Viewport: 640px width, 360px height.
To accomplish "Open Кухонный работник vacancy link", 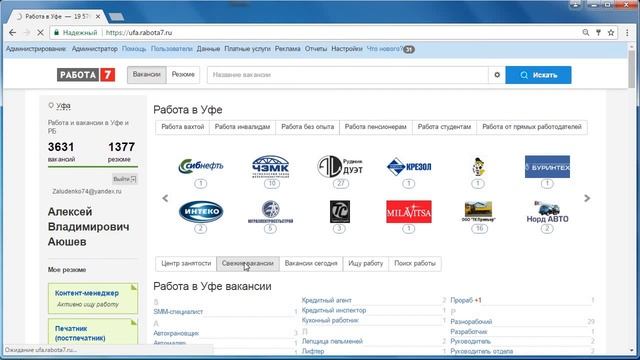I will [x=330, y=321].
